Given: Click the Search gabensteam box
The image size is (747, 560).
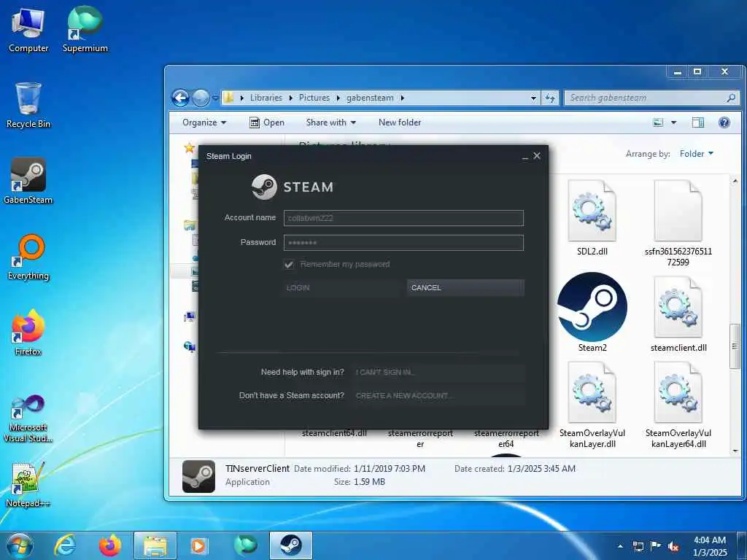Looking at the screenshot, I should pyautogui.click(x=652, y=98).
